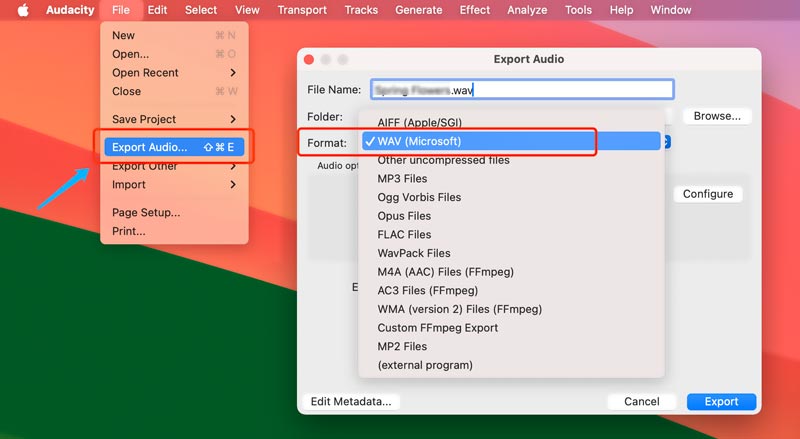Open the Effect menu
The width and height of the screenshot is (800, 439).
pos(474,10)
